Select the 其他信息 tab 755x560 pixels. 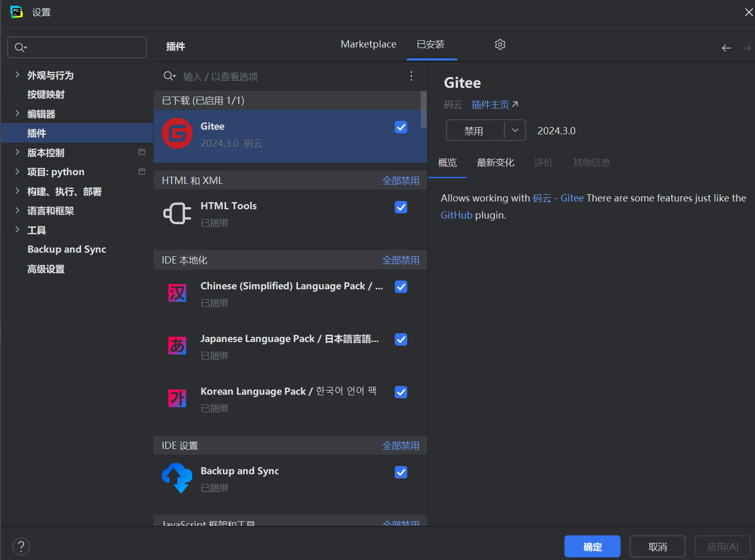[592, 163]
